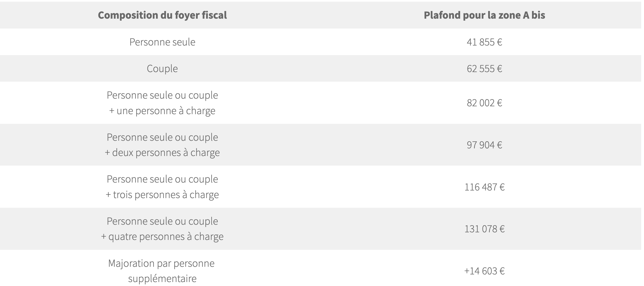Viewport: 644px width, 286px height.
Task: Click 'Personne seule ou couple' above 'deux personnes à charge'
Action: [x=162, y=137]
